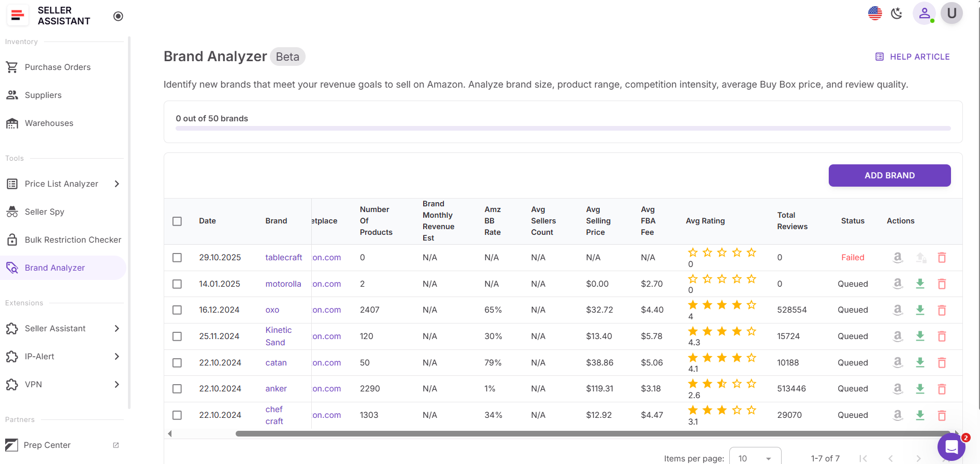Toggle the sidebar pin radio button

pos(118,16)
